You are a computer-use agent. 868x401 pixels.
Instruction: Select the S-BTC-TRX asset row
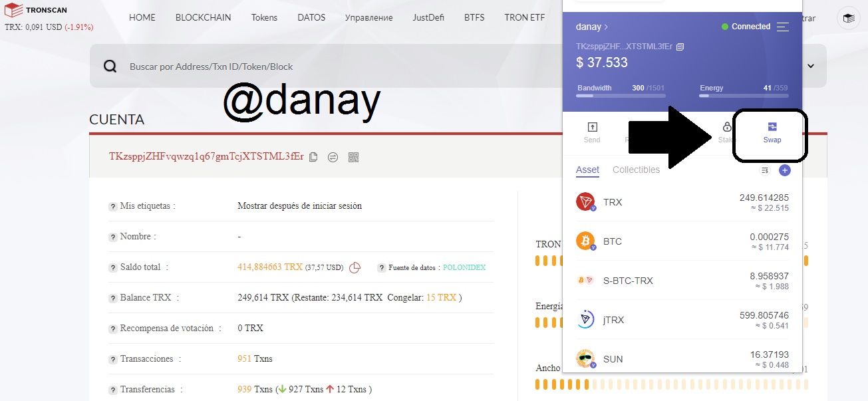682,281
